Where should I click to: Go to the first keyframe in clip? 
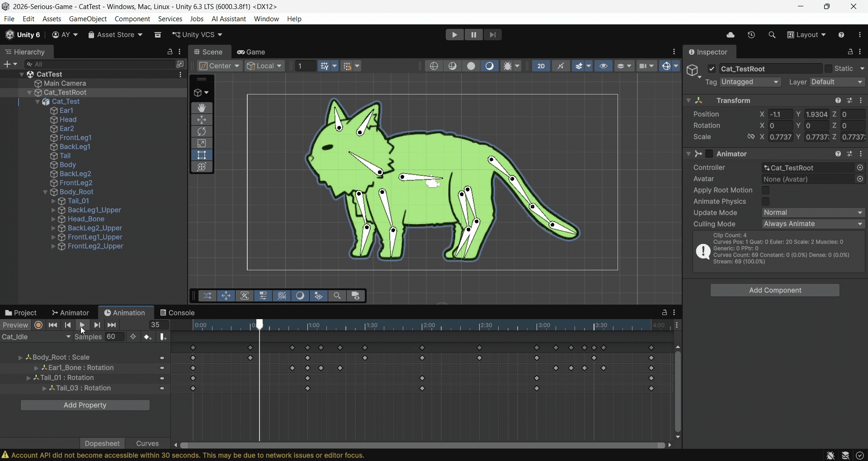pos(53,325)
